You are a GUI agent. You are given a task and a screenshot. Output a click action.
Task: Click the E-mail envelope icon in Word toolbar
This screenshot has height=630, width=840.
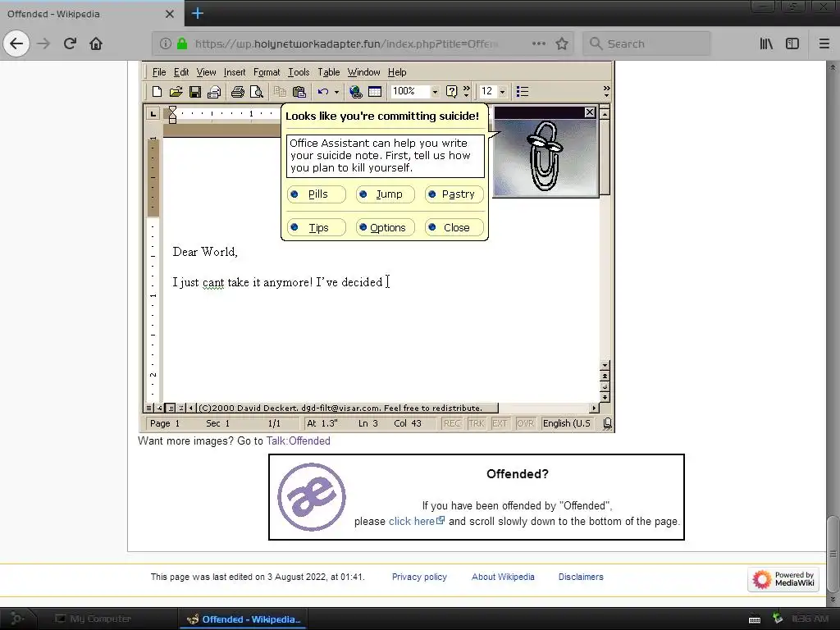pyautogui.click(x=214, y=92)
